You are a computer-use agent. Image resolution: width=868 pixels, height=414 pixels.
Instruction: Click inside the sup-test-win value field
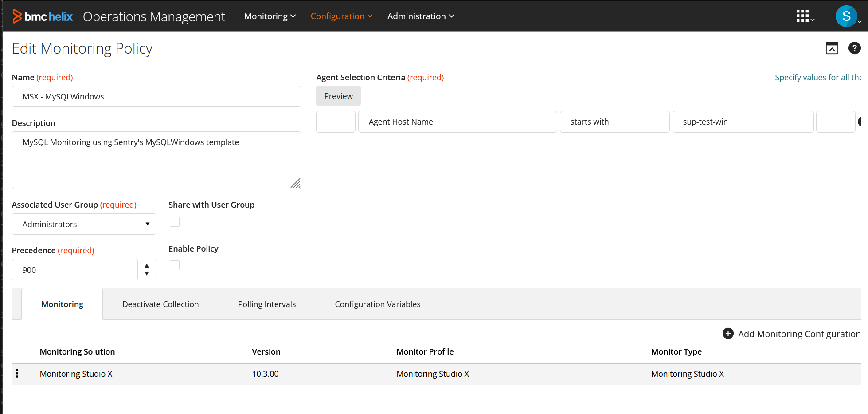pyautogui.click(x=743, y=122)
